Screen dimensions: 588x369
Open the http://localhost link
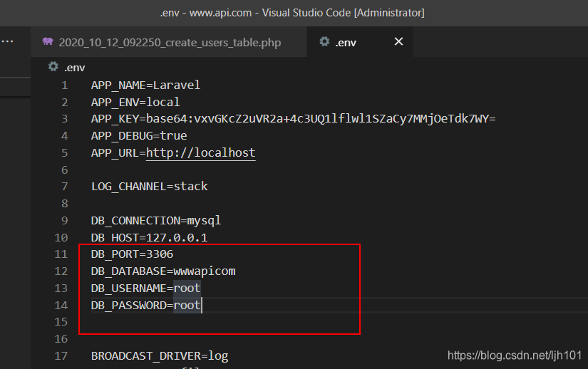200,153
